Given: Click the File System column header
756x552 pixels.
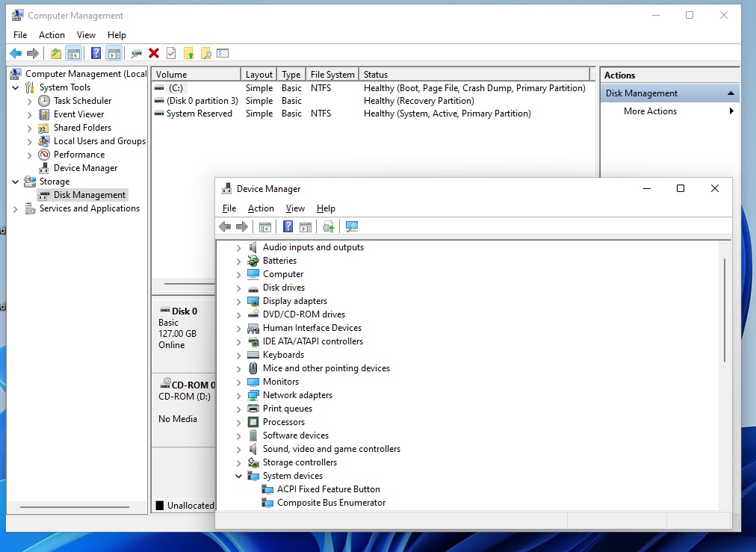Looking at the screenshot, I should [x=332, y=75].
